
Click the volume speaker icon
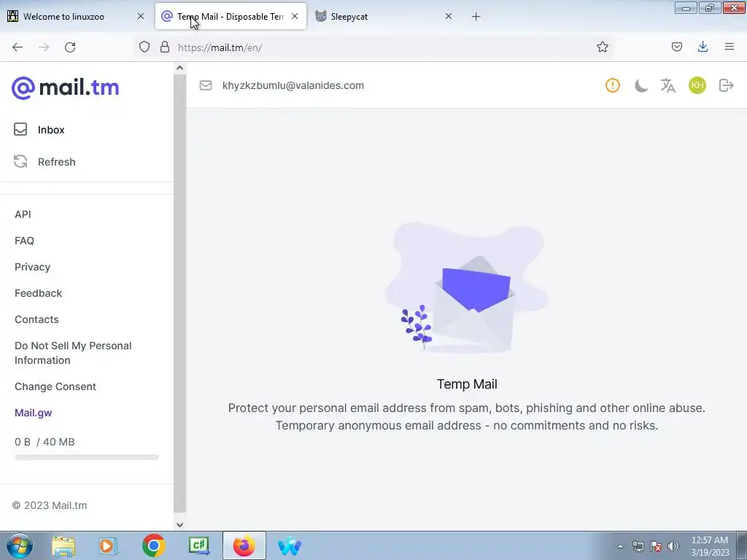[673, 546]
